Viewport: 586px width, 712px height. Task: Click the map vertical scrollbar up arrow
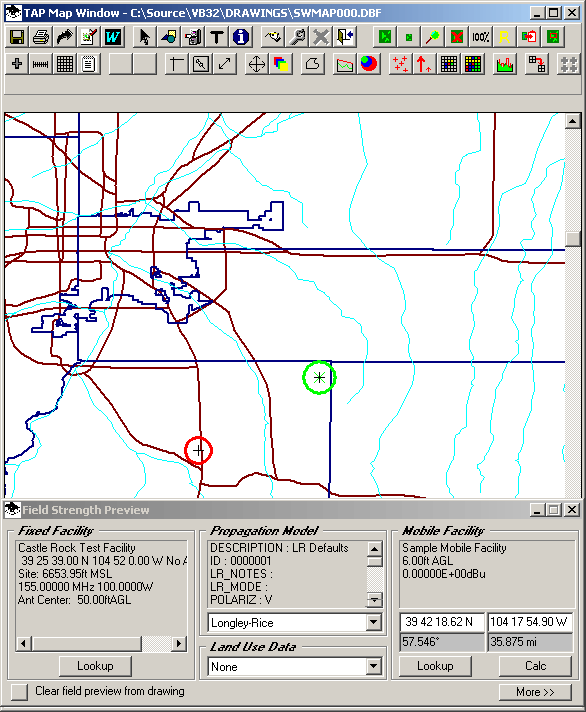tap(573, 121)
